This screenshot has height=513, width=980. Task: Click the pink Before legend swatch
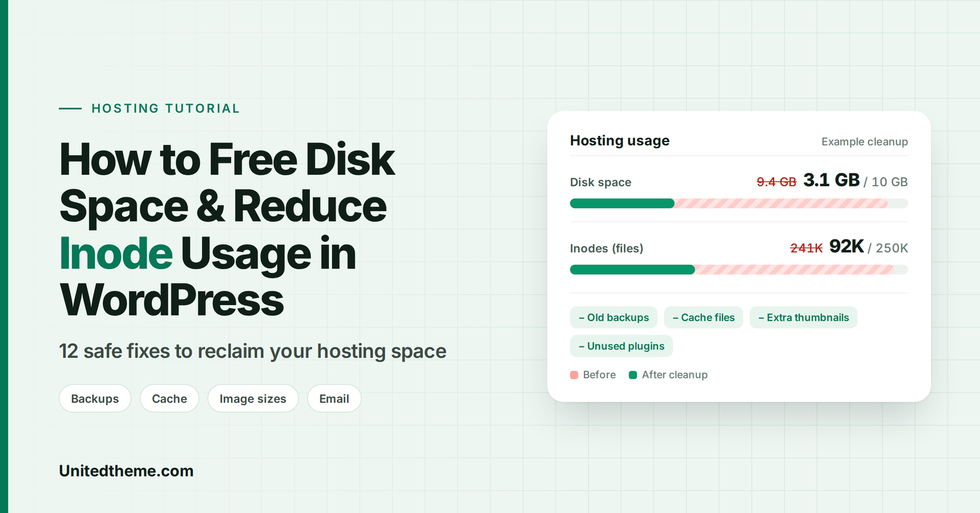coord(574,375)
